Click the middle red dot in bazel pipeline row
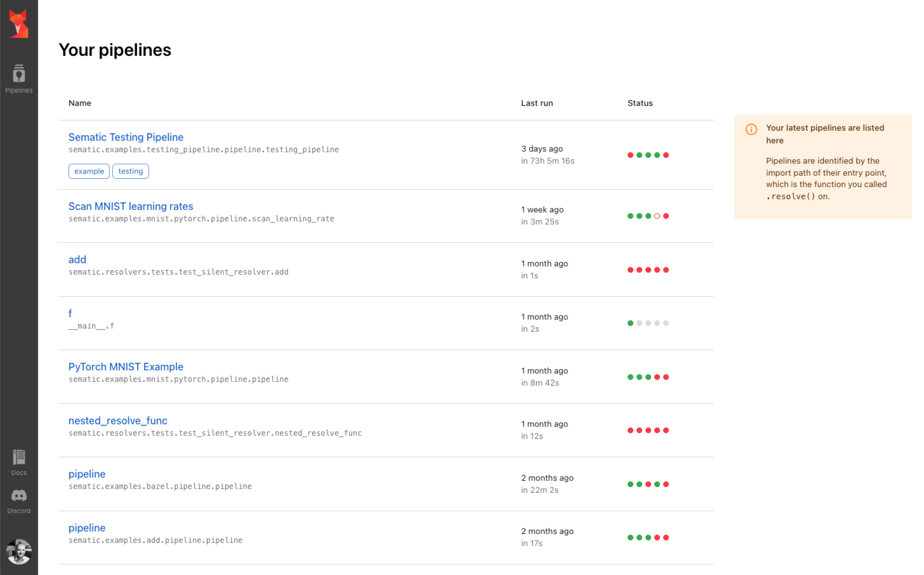The width and height of the screenshot is (924, 575). [648, 484]
